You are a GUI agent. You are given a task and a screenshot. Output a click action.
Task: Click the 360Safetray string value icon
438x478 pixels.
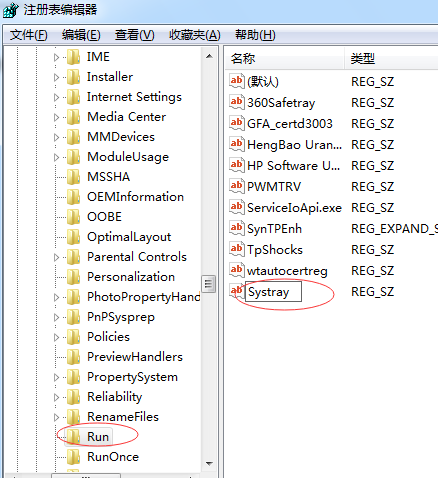pos(237,102)
